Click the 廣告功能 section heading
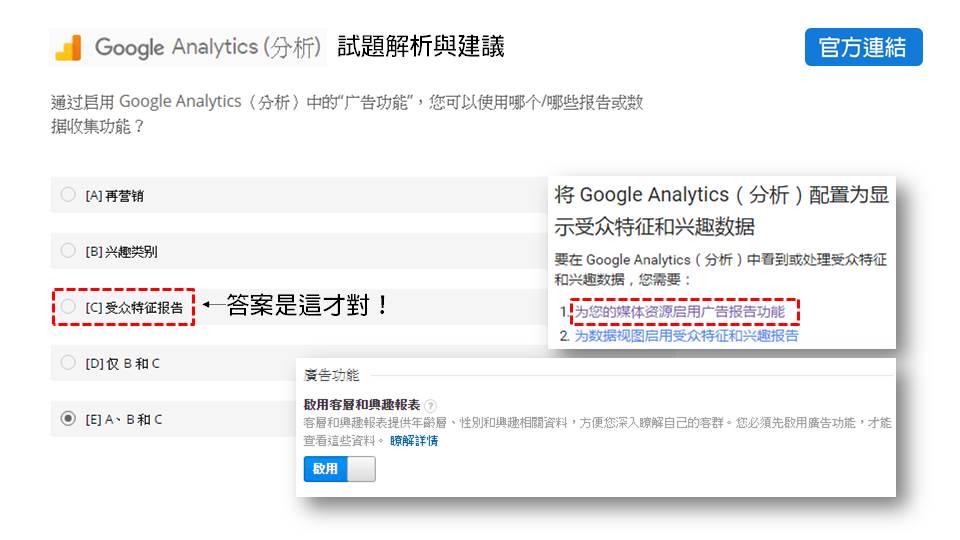This screenshot has width=960, height=540. [x=331, y=375]
